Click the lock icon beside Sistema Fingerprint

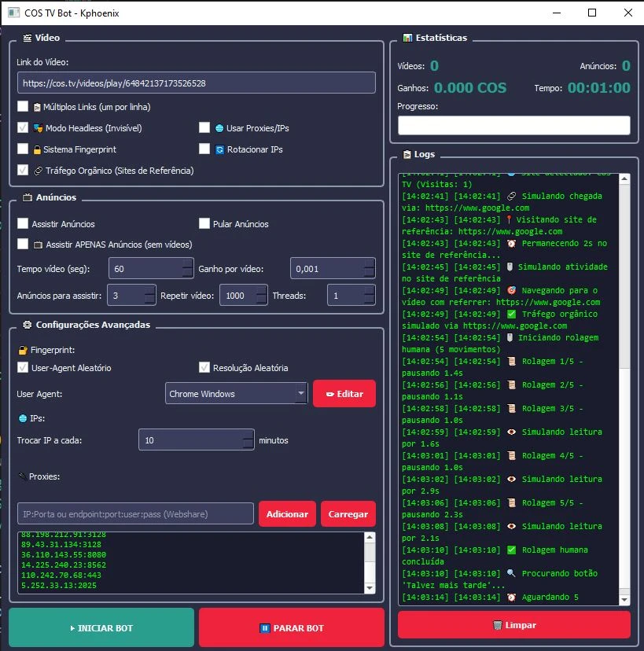pyautogui.click(x=36, y=149)
